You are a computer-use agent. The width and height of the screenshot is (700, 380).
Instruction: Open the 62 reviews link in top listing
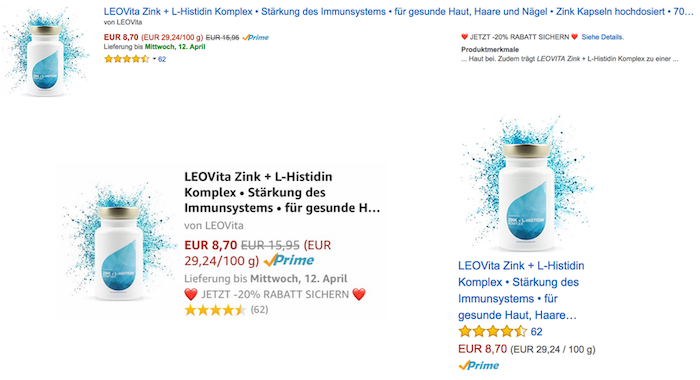tap(162, 59)
